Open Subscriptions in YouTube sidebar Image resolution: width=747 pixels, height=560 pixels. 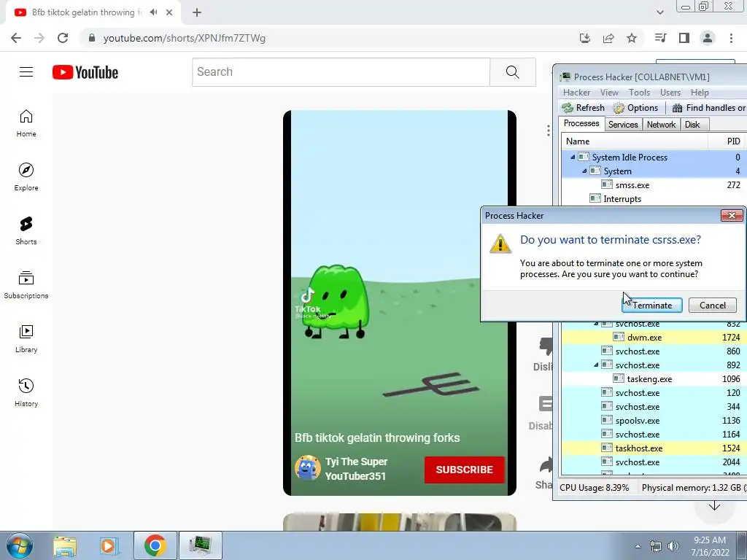click(x=26, y=285)
